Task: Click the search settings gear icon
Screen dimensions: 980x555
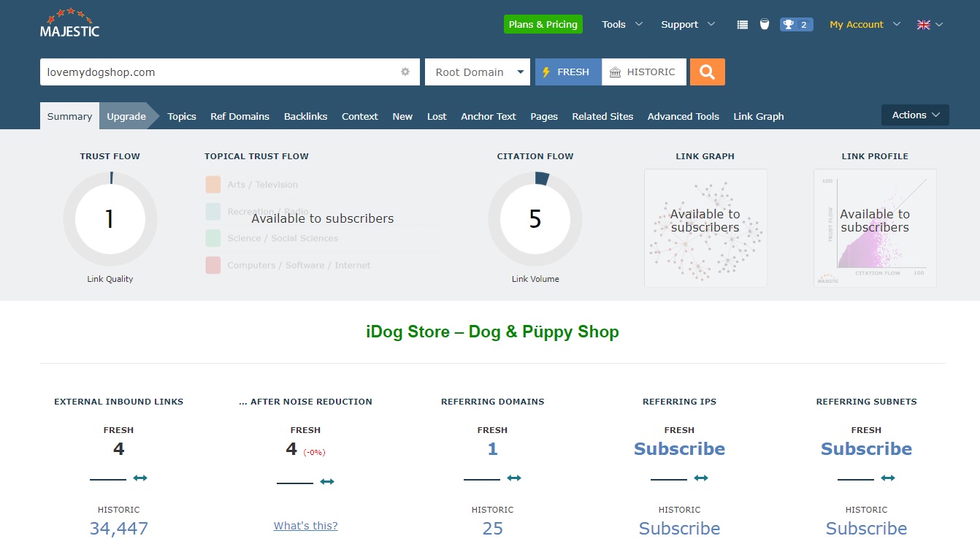Action: 405,72
